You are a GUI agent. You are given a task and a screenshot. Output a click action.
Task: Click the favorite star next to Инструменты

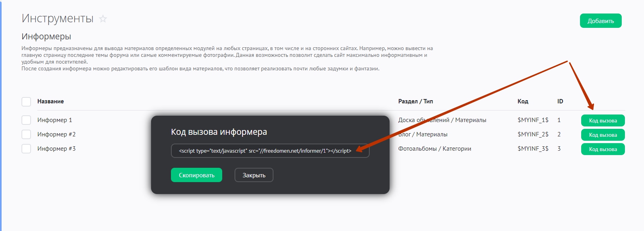click(x=103, y=19)
